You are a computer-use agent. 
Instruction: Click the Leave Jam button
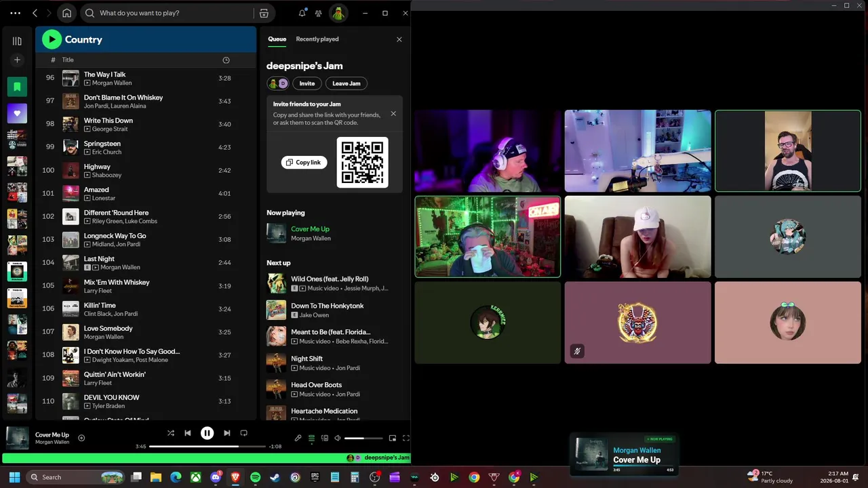click(347, 83)
